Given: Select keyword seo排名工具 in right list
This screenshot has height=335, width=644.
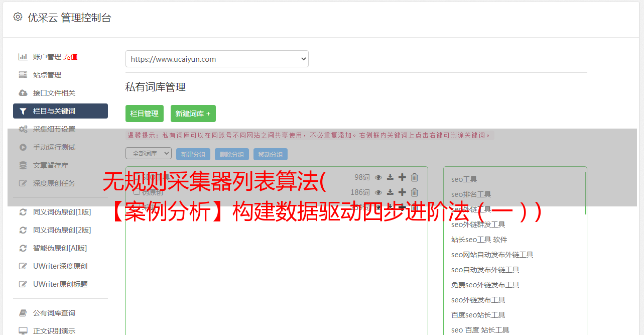Looking at the screenshot, I should 471,194.
